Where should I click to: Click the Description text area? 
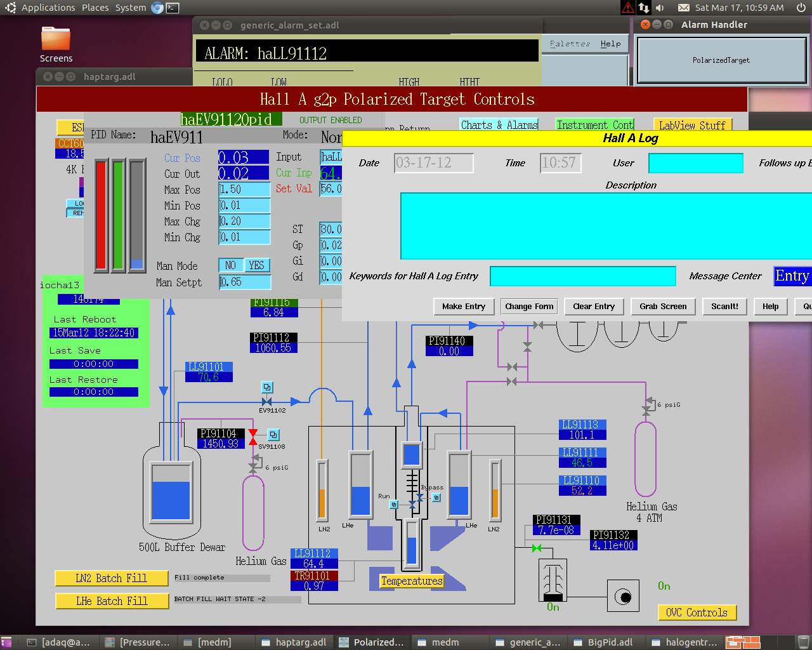coord(606,226)
